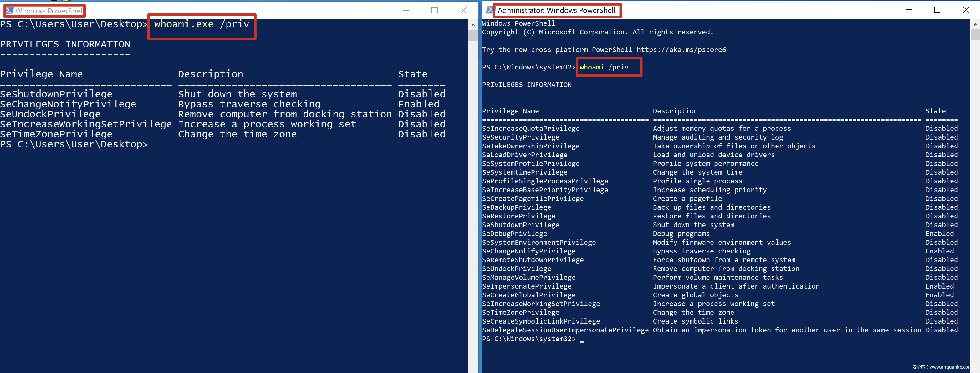Minimize the Administrator PowerShell window

pyautogui.click(x=908, y=10)
